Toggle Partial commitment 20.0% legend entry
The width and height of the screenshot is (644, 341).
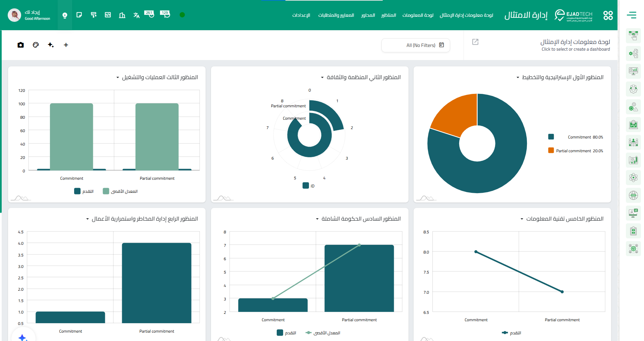tap(576, 151)
